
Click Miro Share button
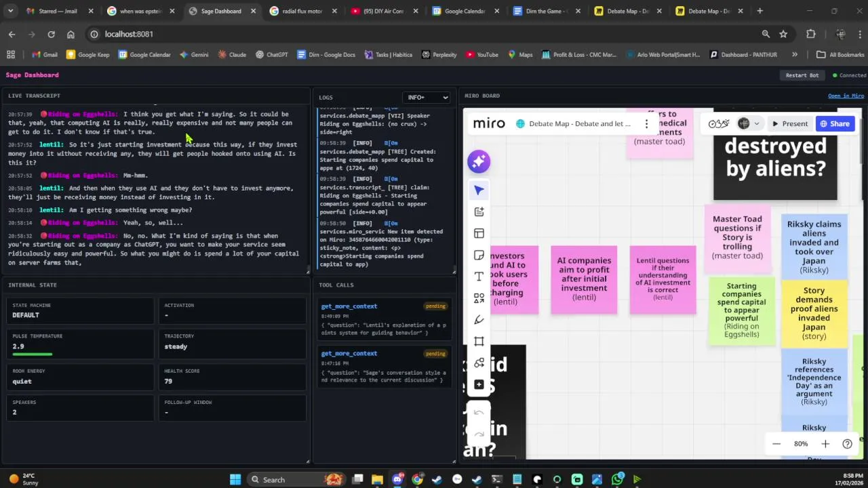click(x=834, y=123)
